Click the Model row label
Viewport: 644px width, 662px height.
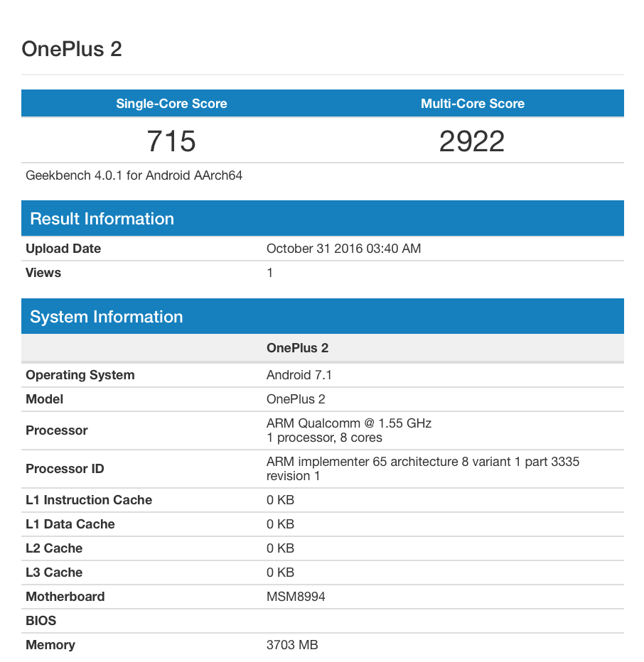click(x=44, y=399)
